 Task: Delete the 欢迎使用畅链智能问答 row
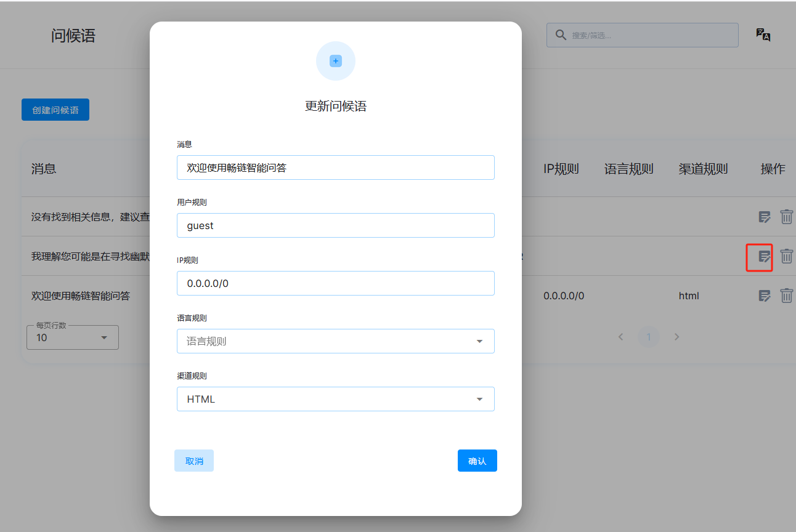pyautogui.click(x=787, y=296)
